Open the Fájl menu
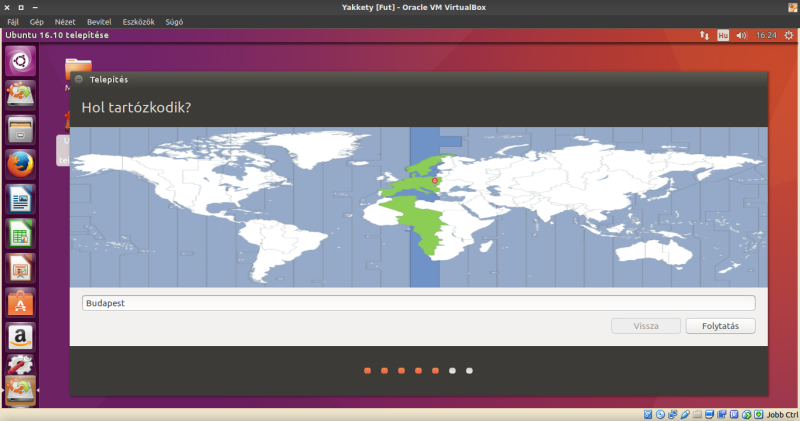 13,21
